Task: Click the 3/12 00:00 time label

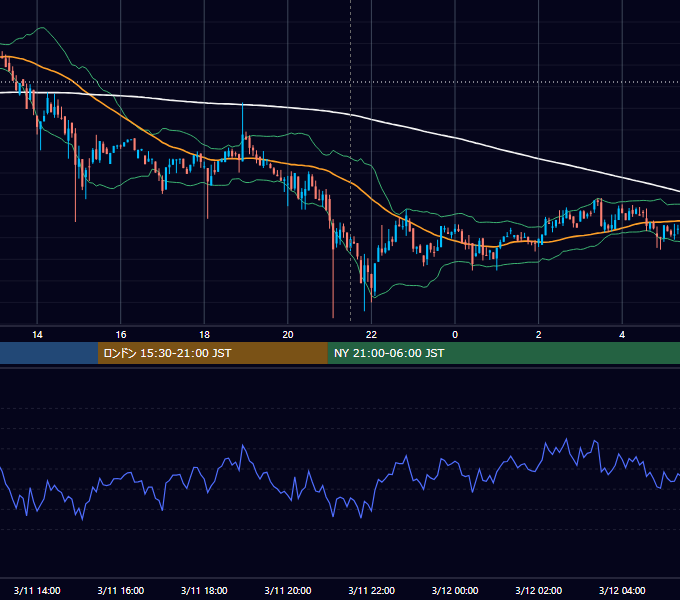Action: pyautogui.click(x=455, y=590)
